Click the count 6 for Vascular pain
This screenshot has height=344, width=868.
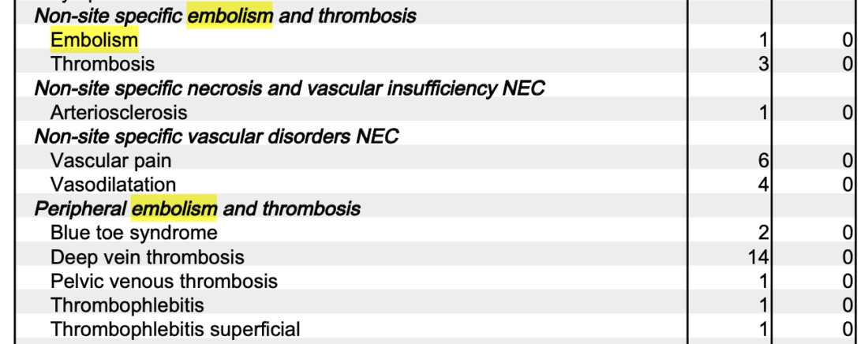pos(763,161)
